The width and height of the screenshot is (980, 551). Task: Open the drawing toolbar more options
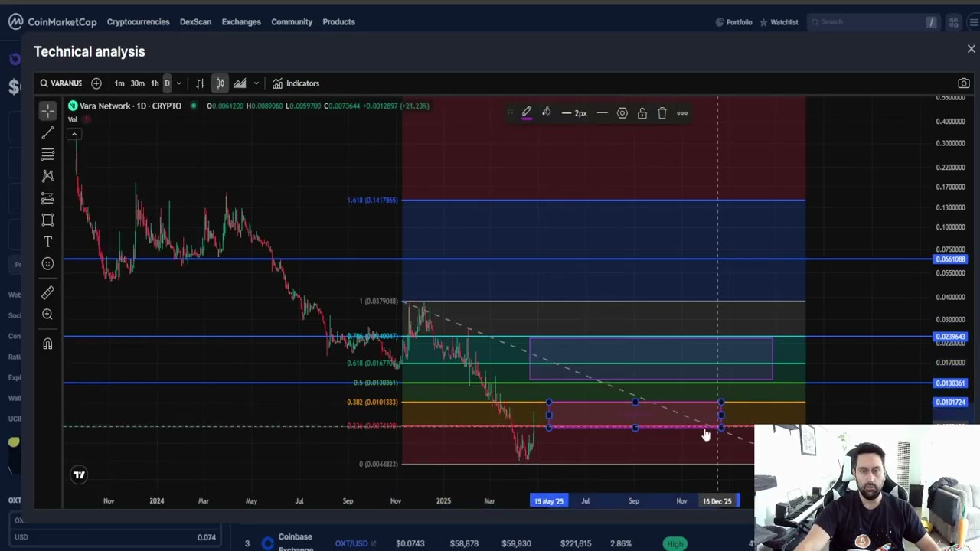tap(682, 113)
